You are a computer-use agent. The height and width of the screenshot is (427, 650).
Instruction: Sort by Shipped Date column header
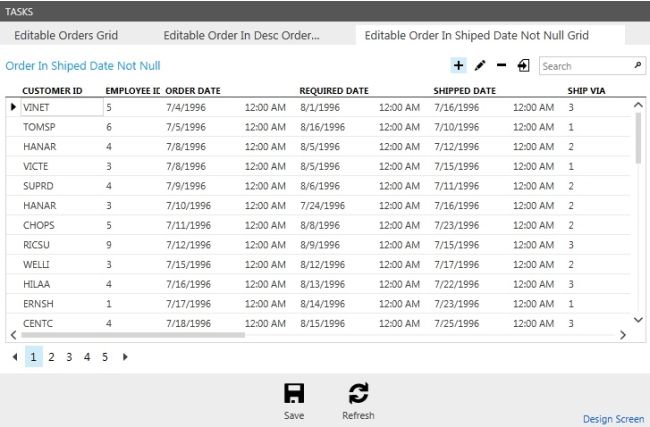pos(464,91)
